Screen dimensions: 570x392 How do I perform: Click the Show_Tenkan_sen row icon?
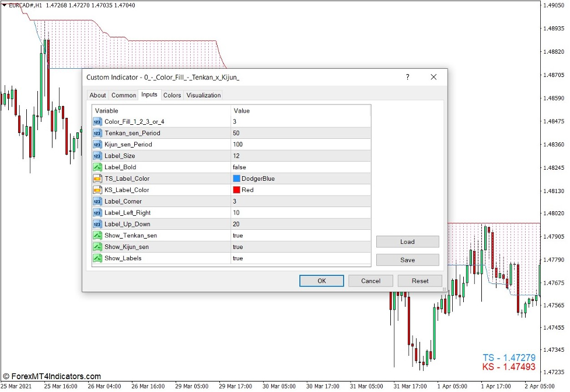pos(97,236)
